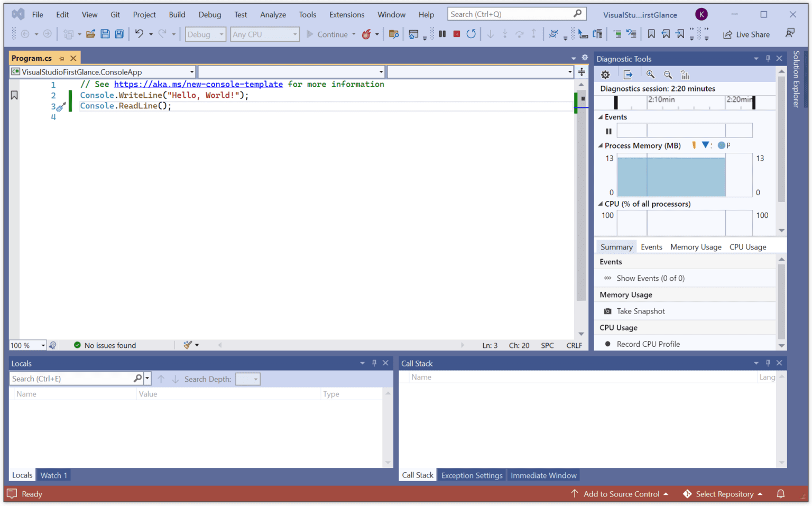Click the notification bell in the status bar

781,494
